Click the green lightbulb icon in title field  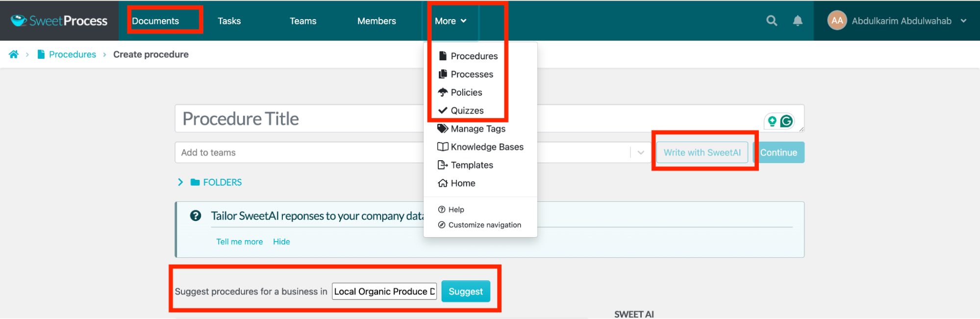coord(772,121)
